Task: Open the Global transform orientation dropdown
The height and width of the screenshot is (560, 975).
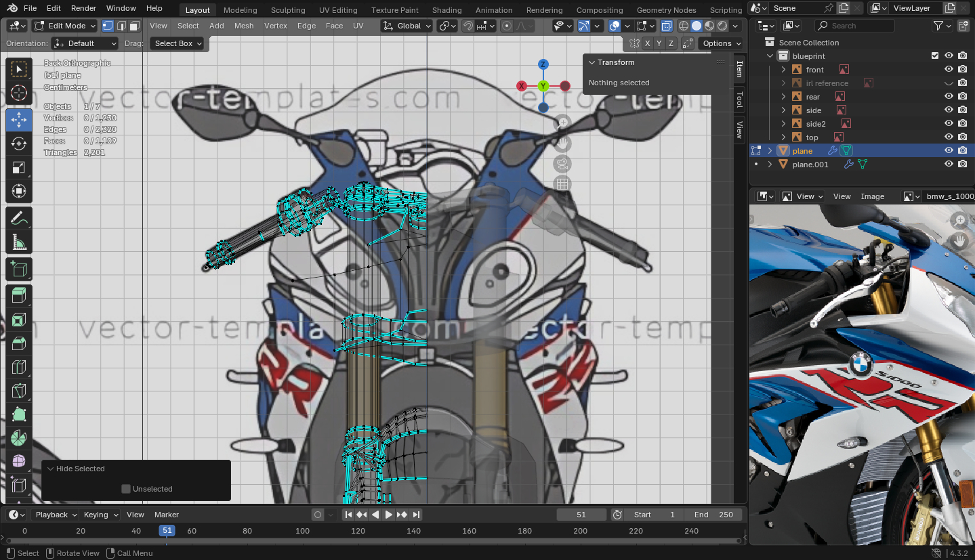Action: click(x=407, y=26)
